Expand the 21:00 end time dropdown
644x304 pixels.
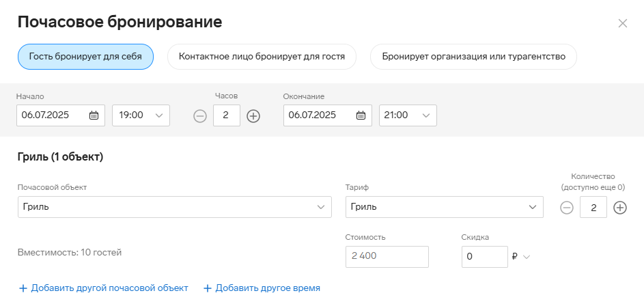point(408,115)
